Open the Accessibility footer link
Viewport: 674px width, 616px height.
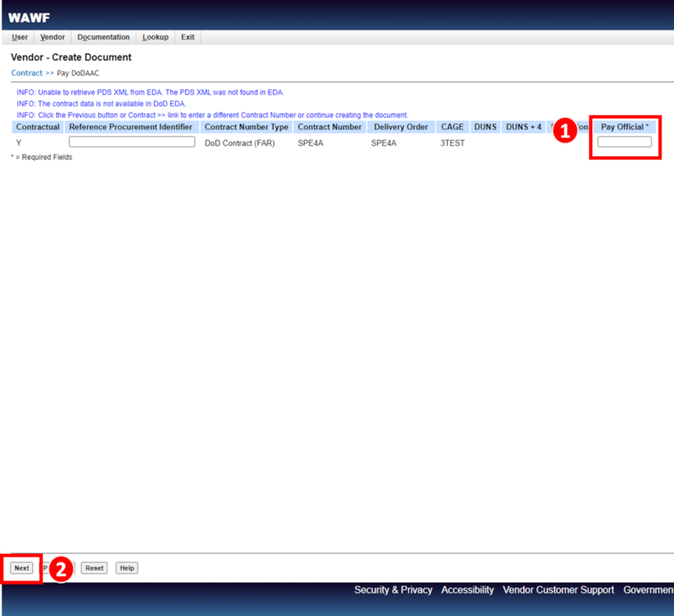point(467,590)
